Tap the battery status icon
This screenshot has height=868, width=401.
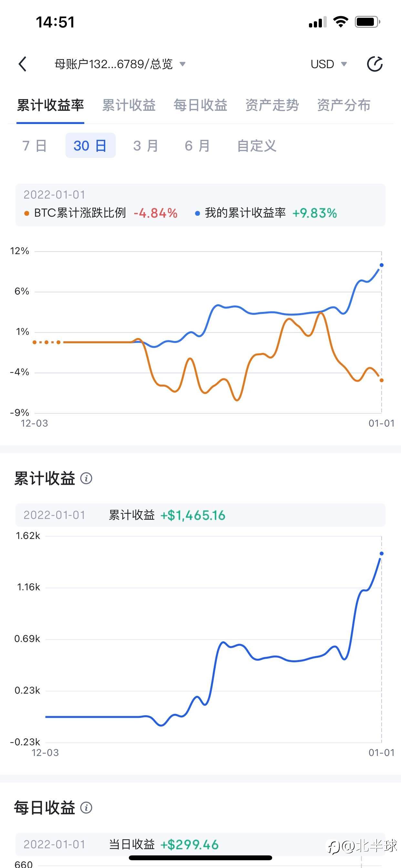(368, 22)
